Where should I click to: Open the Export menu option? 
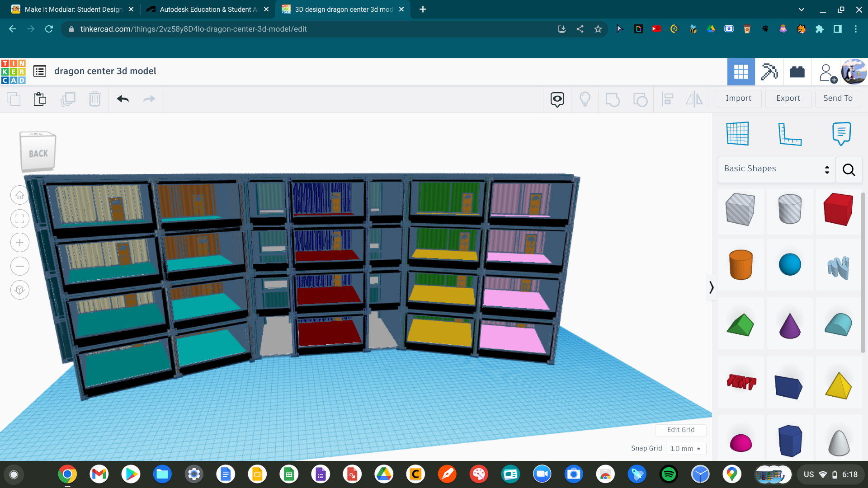[x=788, y=99]
